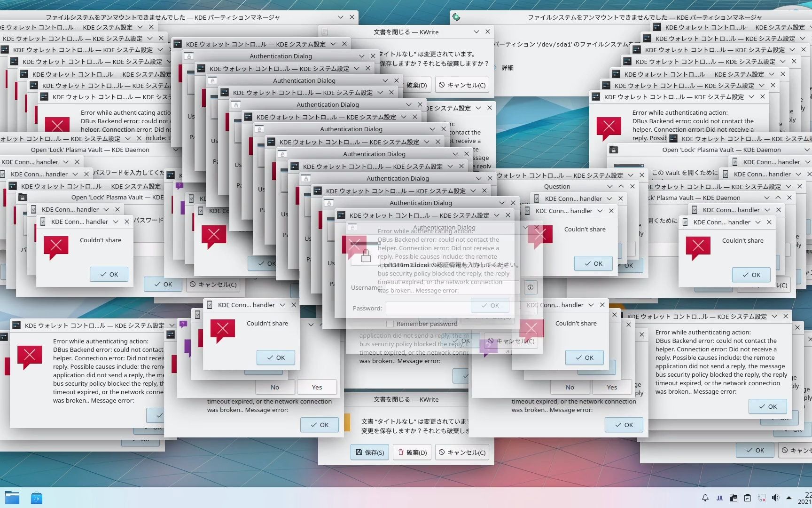The height and width of the screenshot is (508, 812).
Task: Open the volume speaker tray icon
Action: (x=775, y=498)
